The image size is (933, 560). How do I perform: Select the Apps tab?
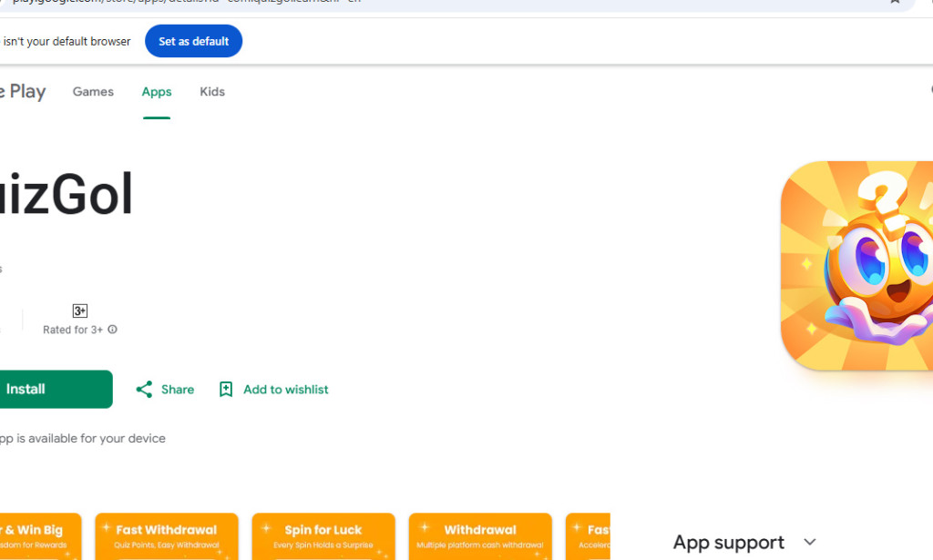click(156, 91)
